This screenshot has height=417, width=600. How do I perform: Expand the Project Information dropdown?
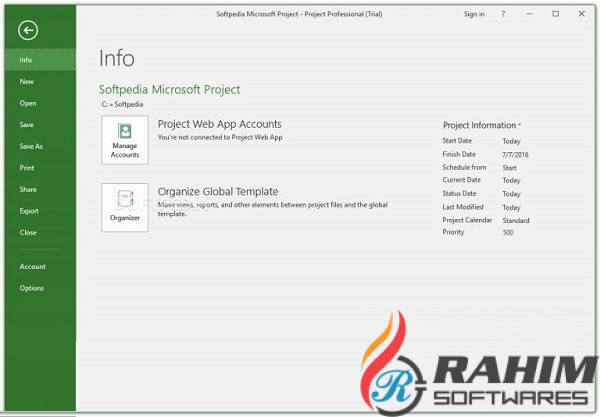click(482, 125)
